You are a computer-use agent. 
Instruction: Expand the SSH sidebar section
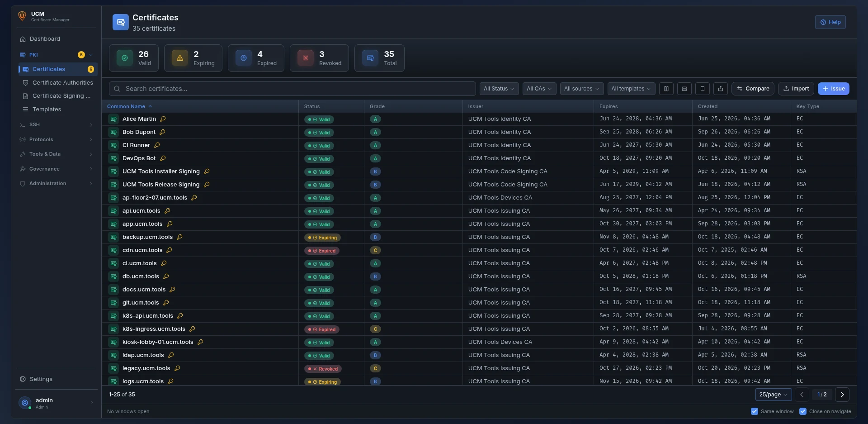[56, 124]
